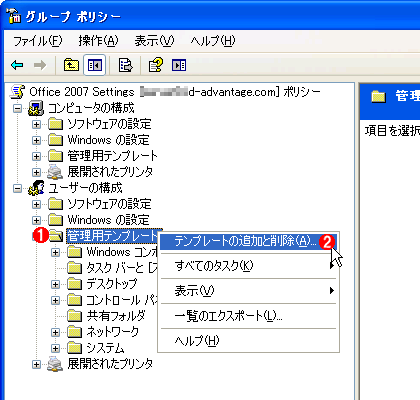Select the システム folder tree item
Image resolution: width=420 pixels, height=400 pixels.
click(x=105, y=348)
